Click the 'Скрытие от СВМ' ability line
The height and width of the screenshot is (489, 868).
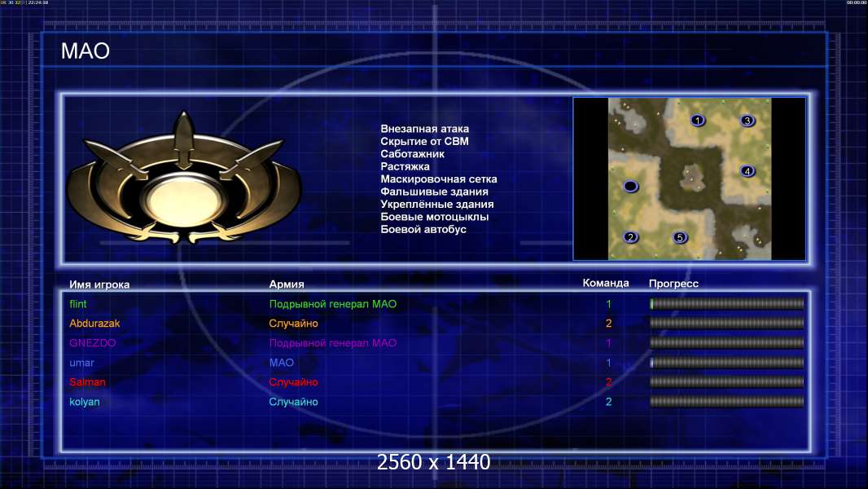(x=424, y=141)
